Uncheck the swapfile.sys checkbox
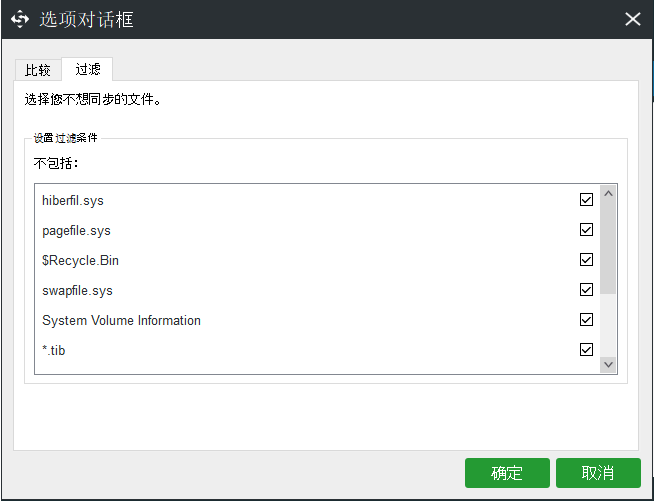654x501 pixels. pos(586,290)
